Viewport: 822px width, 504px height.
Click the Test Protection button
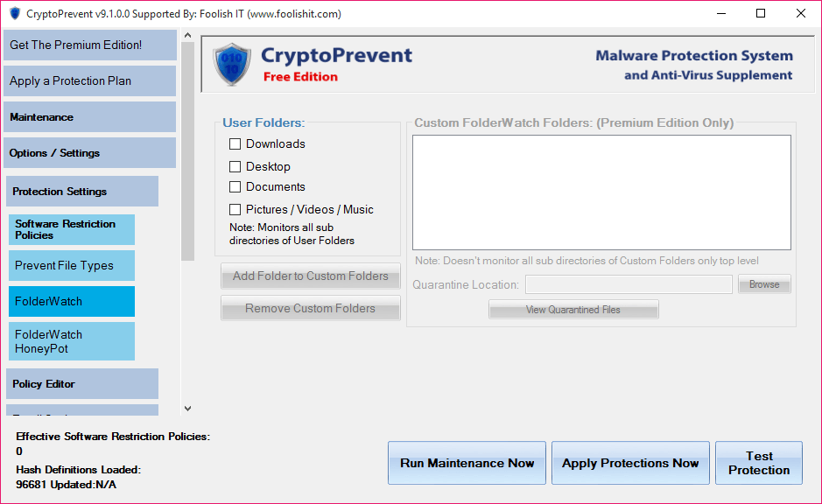pos(759,463)
